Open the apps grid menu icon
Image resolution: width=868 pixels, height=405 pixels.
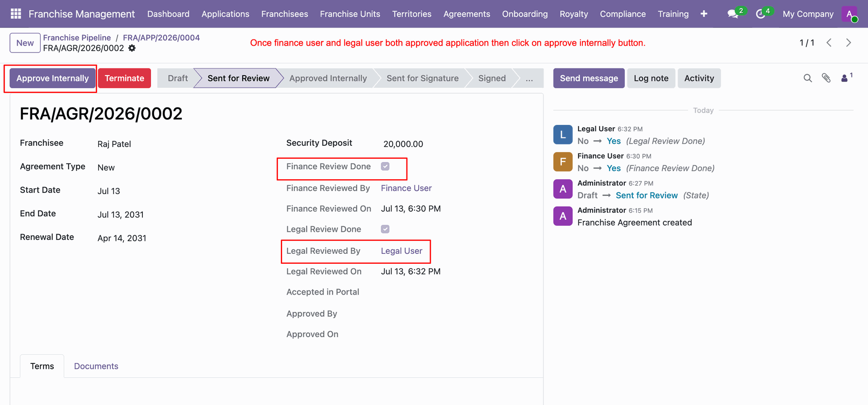[x=16, y=14]
